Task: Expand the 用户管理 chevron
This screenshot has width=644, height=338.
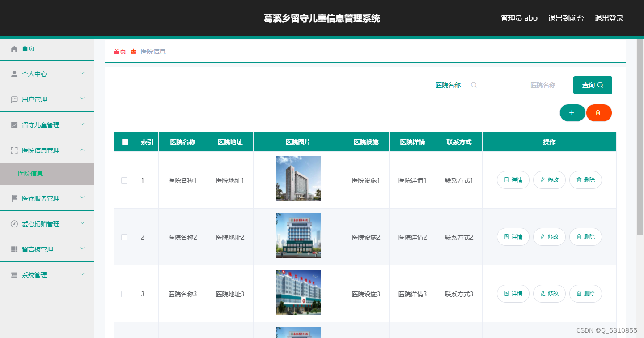Action: [x=82, y=98]
